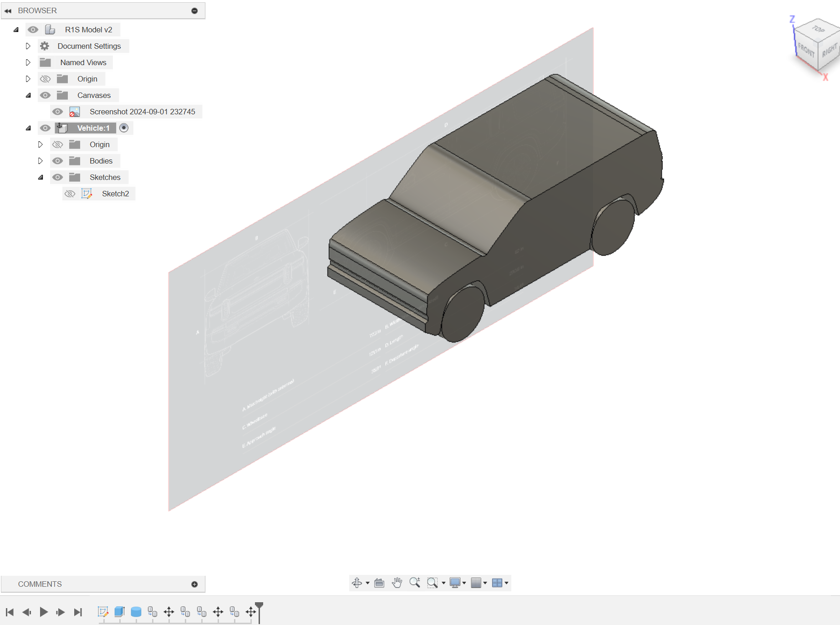Viewport: 840px width, 625px height.
Task: Click Vehicle:1 activate component radio button
Action: (124, 128)
